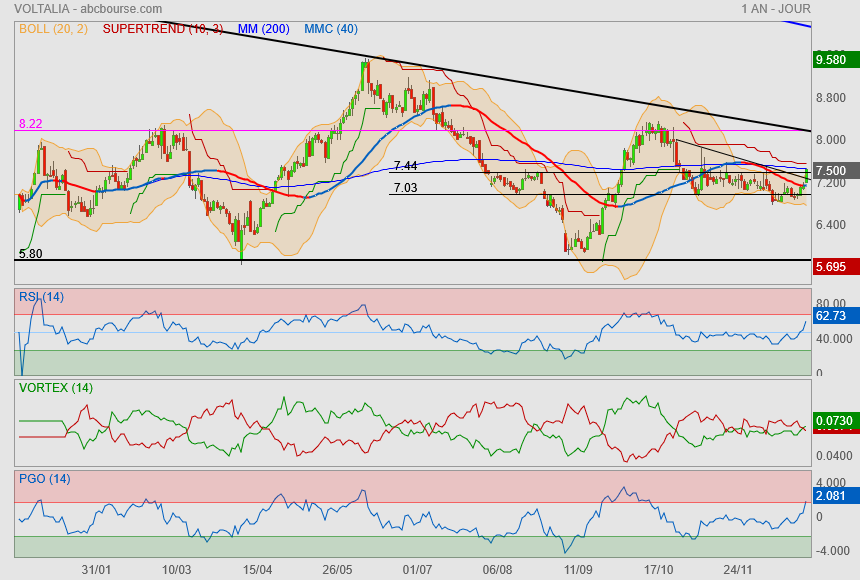Click the MMC (40) moving average legend
860x580 pixels.
pos(331,29)
